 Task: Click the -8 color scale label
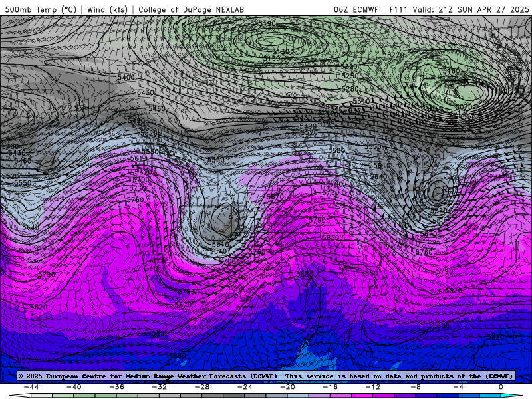point(416,387)
